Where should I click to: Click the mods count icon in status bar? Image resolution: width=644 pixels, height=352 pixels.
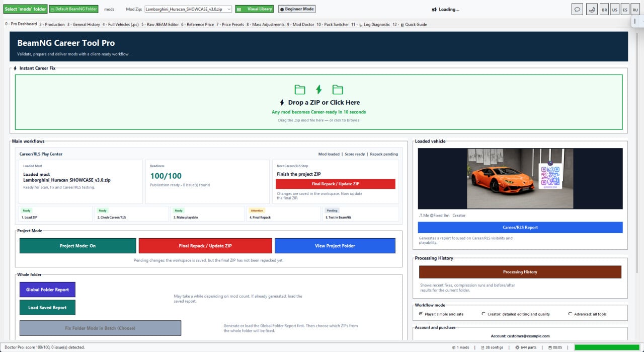click(x=454, y=347)
